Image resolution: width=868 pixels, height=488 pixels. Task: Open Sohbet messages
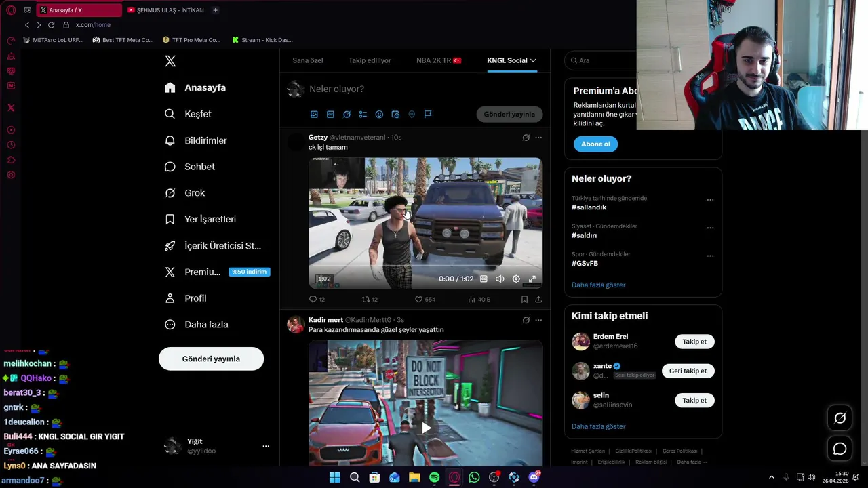(x=190, y=167)
